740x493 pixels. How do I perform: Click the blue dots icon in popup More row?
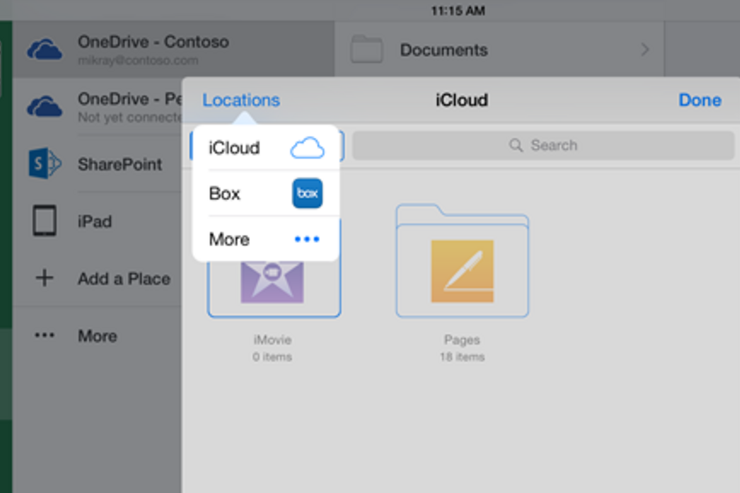[307, 239]
